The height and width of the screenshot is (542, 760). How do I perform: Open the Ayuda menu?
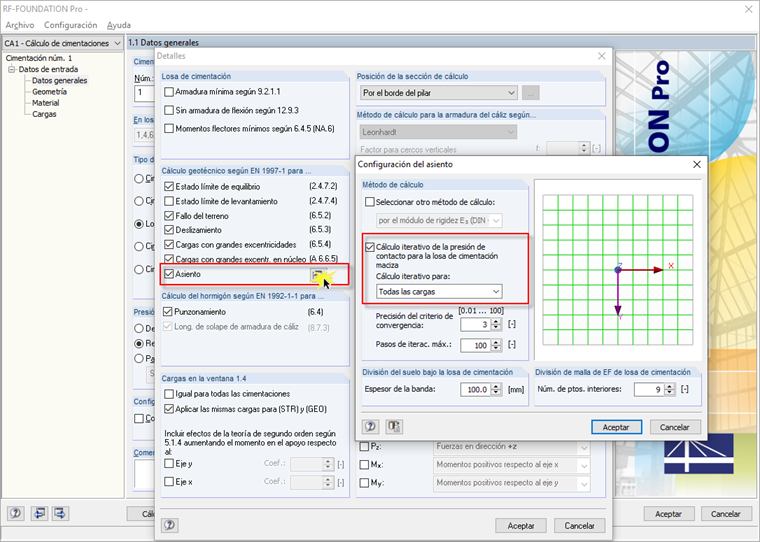tap(119, 25)
